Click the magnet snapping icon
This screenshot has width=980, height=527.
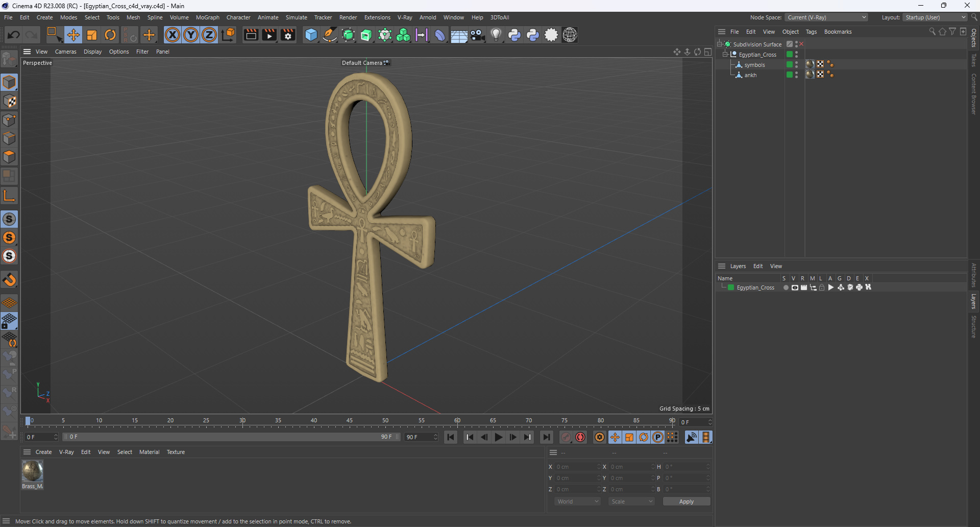(9, 280)
